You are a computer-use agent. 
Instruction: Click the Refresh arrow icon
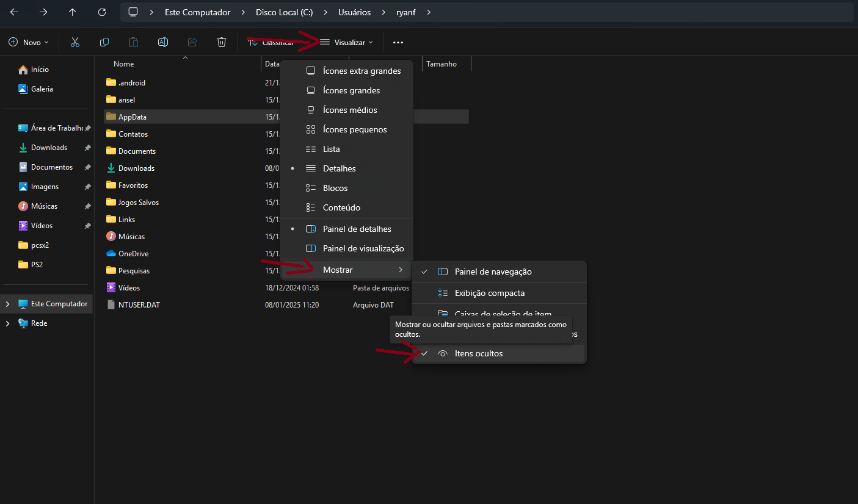click(102, 12)
